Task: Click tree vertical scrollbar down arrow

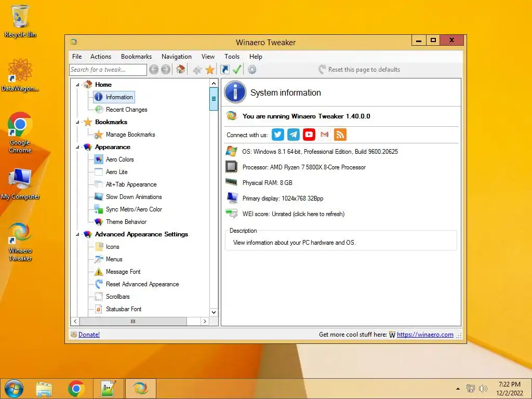Action: pyautogui.click(x=214, y=312)
